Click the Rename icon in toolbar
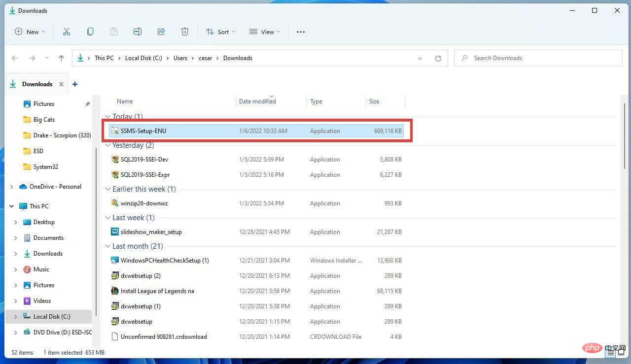 (138, 32)
